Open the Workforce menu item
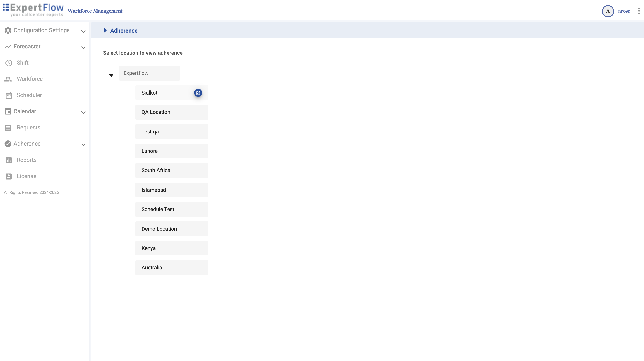Screen dimensions: 644x361 (30, 79)
